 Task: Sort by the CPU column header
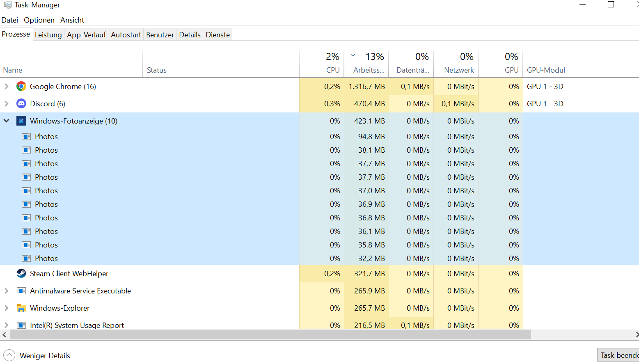(x=322, y=64)
